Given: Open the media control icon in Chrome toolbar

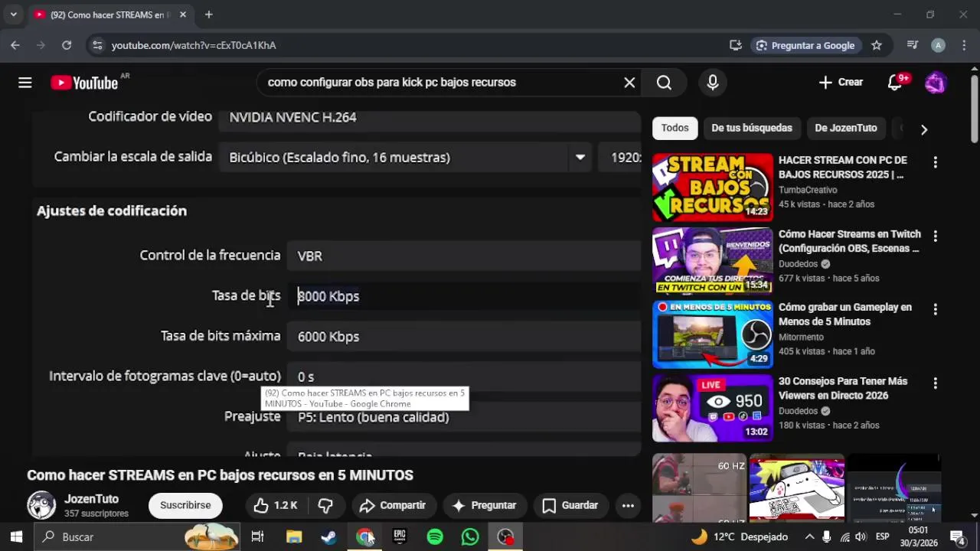Looking at the screenshot, I should [913, 45].
